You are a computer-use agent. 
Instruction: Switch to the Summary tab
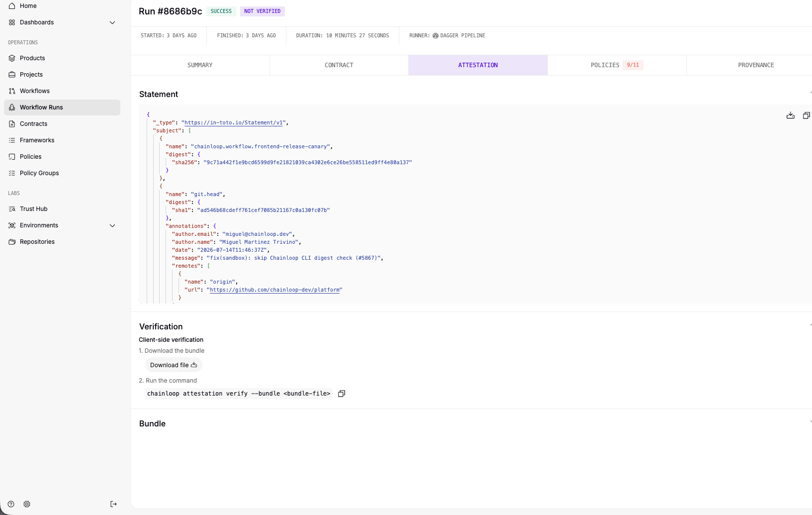pos(200,65)
